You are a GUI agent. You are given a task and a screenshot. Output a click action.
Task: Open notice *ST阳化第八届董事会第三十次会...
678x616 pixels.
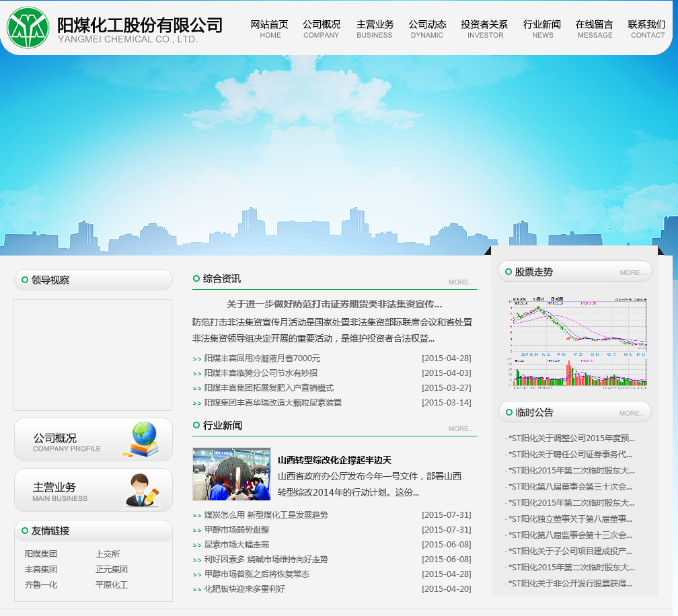(570, 487)
